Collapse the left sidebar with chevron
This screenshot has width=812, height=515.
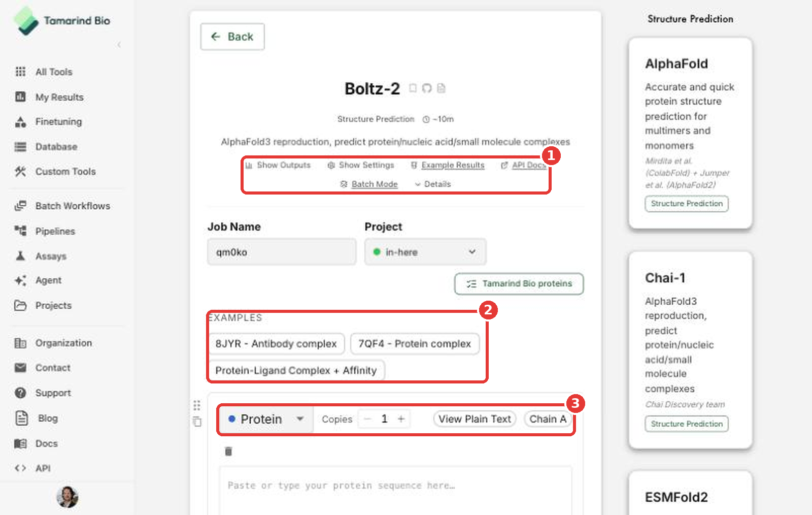coord(119,45)
